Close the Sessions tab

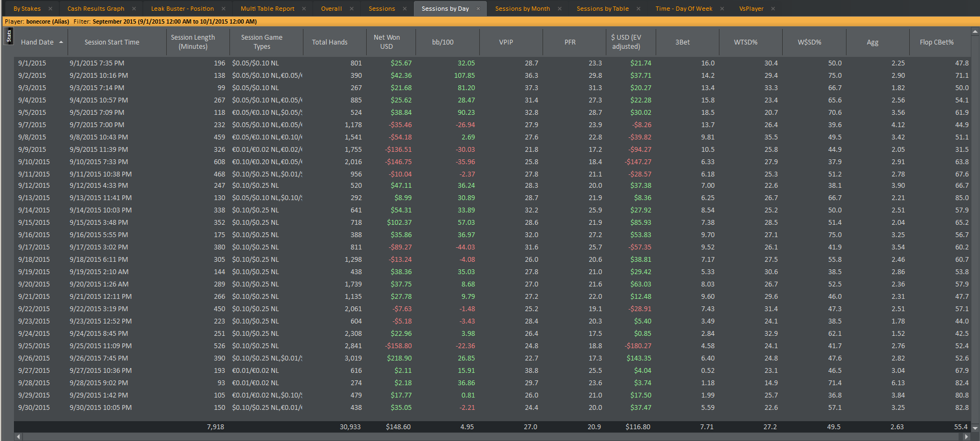pos(405,9)
